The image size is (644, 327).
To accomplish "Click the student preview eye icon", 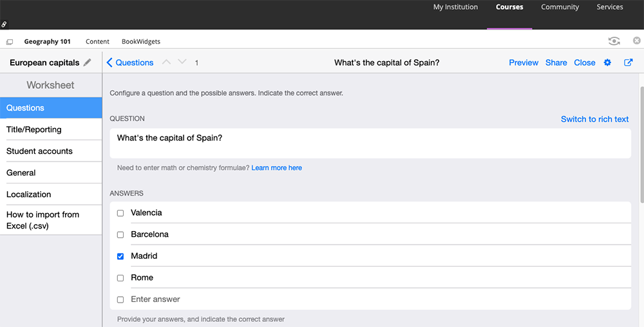I will pos(614,41).
